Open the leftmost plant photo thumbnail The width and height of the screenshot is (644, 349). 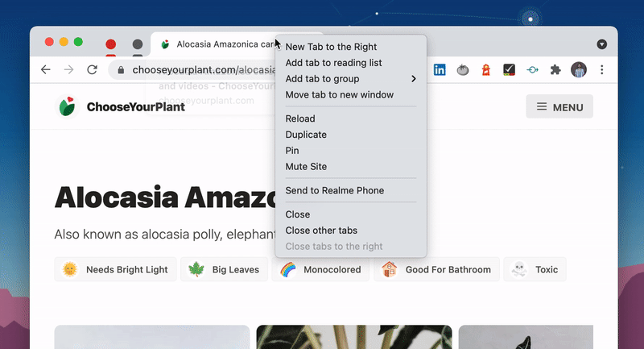point(152,337)
